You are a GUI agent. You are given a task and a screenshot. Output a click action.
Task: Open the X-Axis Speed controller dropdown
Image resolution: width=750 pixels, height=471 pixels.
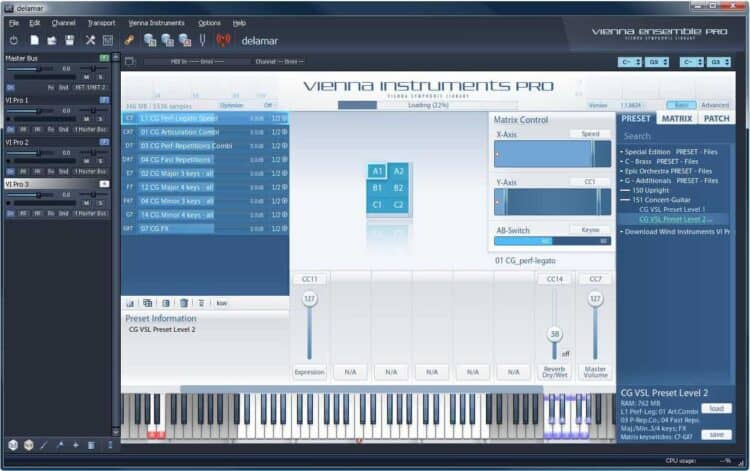coord(590,133)
